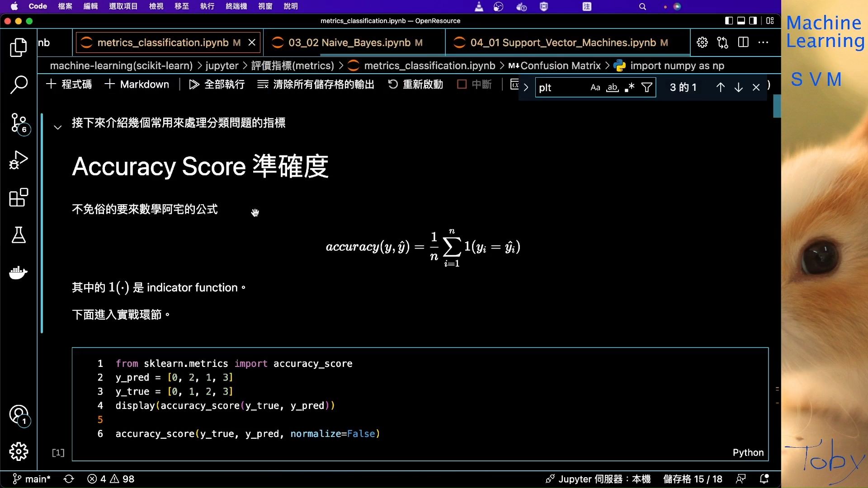
Task: Open the Source Control panel in the sidebar
Action: coord(19,123)
